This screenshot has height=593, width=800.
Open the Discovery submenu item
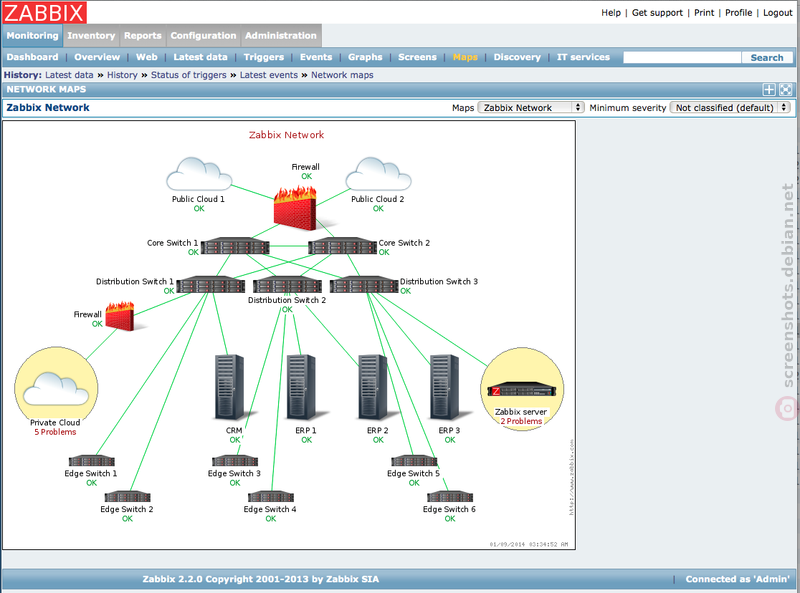pyautogui.click(x=517, y=57)
